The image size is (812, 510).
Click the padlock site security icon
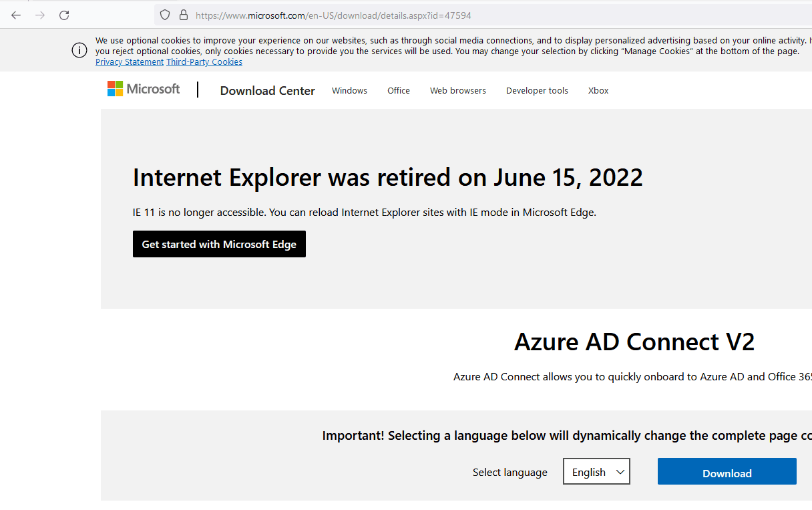184,15
